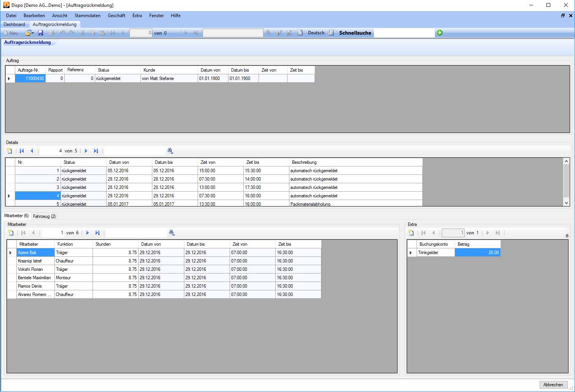Select employee Krasniqi Istref
This screenshot has width=575, height=392.
[36, 261]
